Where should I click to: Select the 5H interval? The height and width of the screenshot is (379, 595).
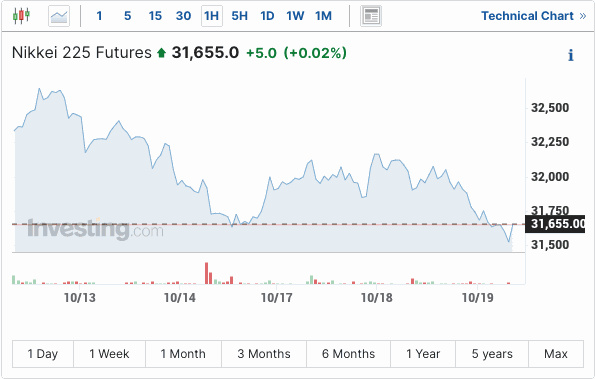click(x=239, y=16)
